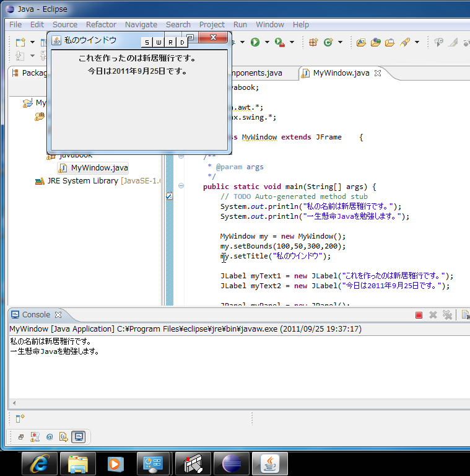Open the Navigate menu
Image resolution: width=470 pixels, height=476 pixels.
coord(141,24)
